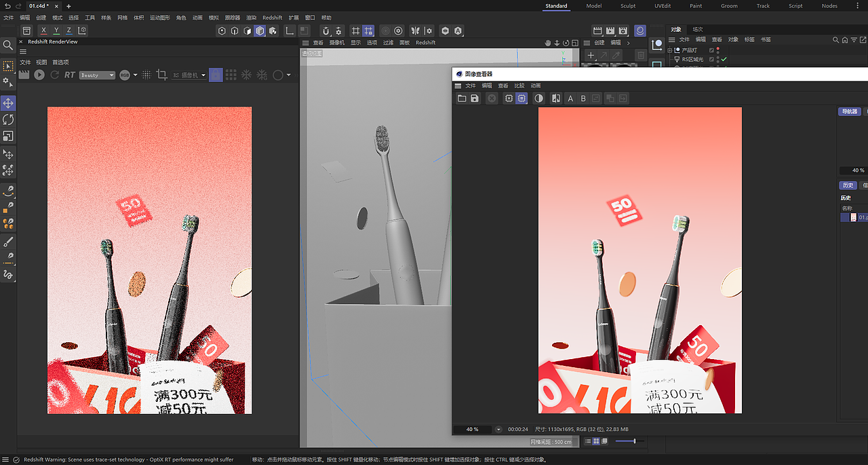
Task: Expand the 产品灯 object tree node
Action: click(x=670, y=50)
